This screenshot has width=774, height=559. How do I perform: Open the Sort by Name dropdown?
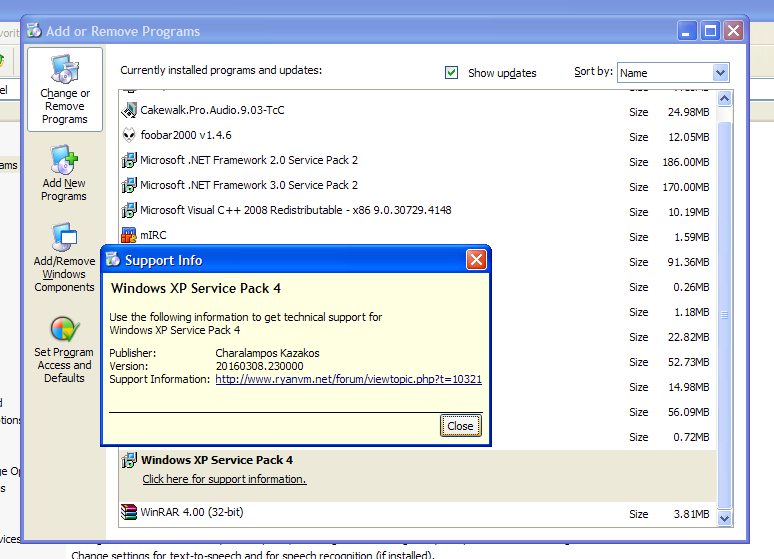click(720, 73)
